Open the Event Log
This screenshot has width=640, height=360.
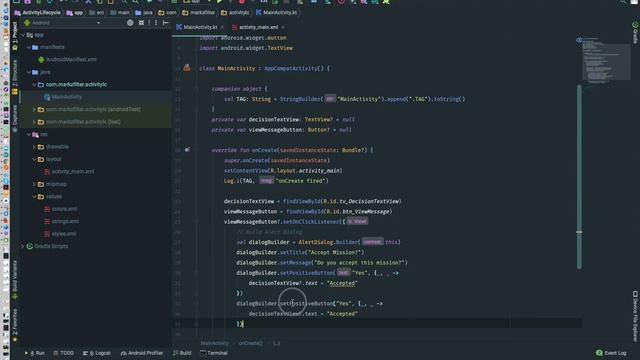tap(611, 353)
